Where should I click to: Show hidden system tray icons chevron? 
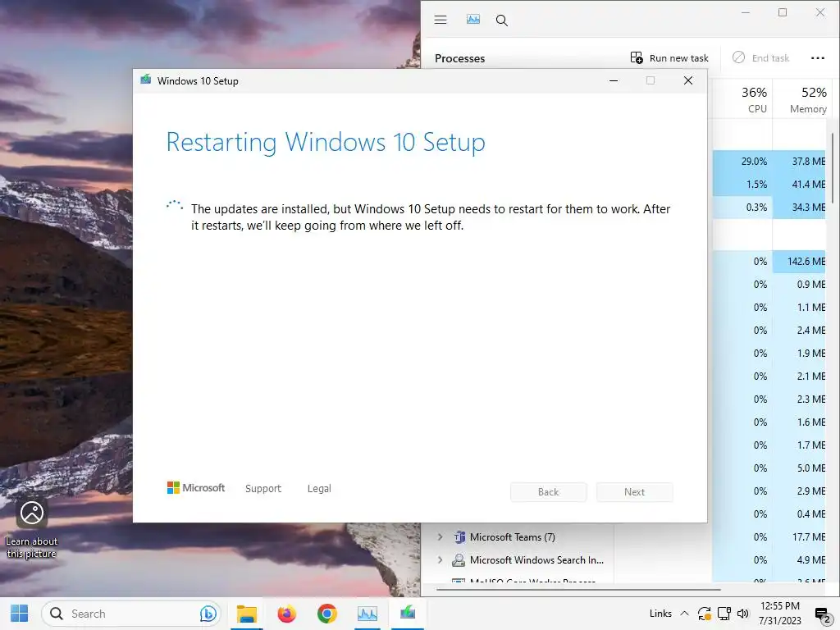(x=684, y=614)
